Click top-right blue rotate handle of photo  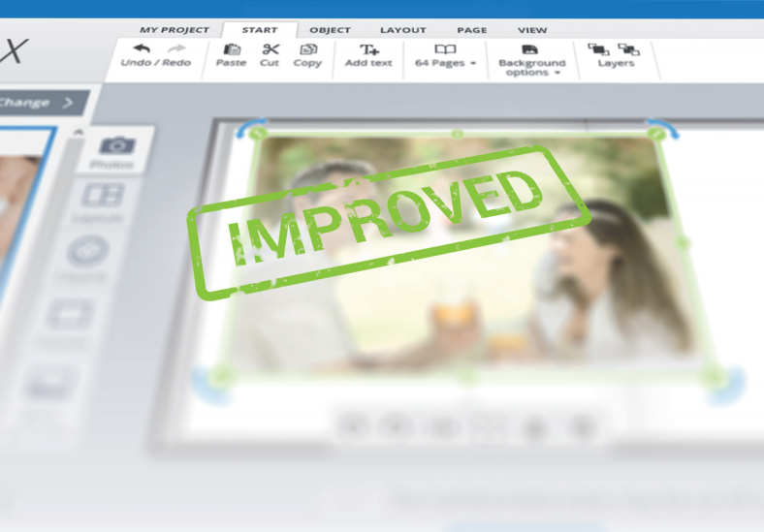coord(663,128)
